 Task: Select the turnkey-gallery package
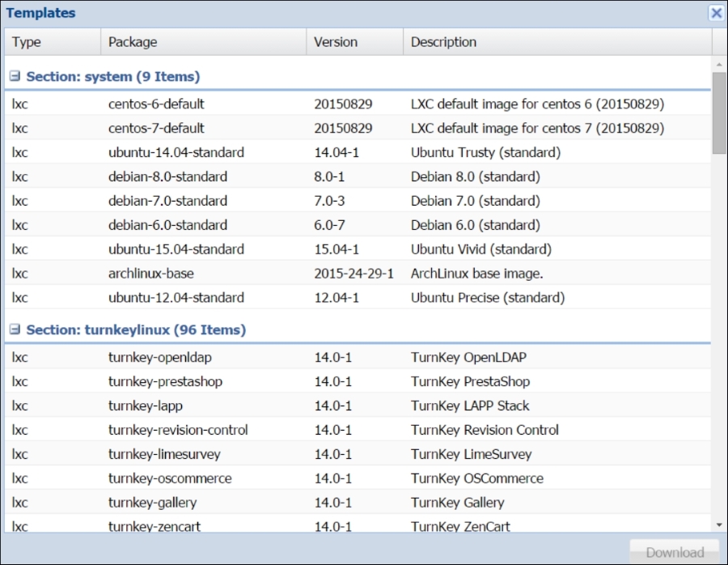pos(152,503)
